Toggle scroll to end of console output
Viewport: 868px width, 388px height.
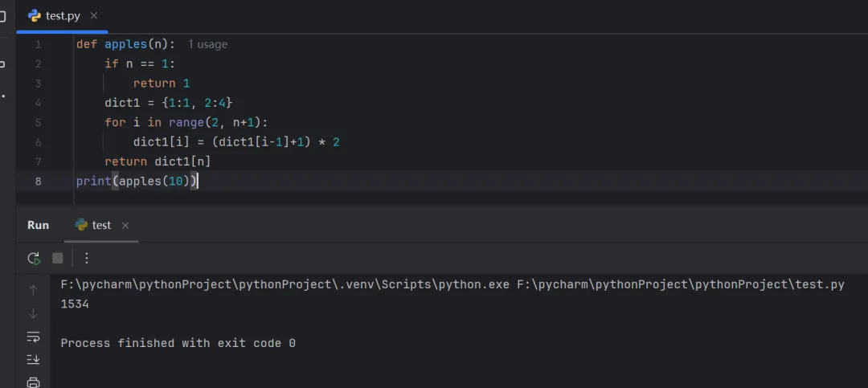pyautogui.click(x=33, y=359)
